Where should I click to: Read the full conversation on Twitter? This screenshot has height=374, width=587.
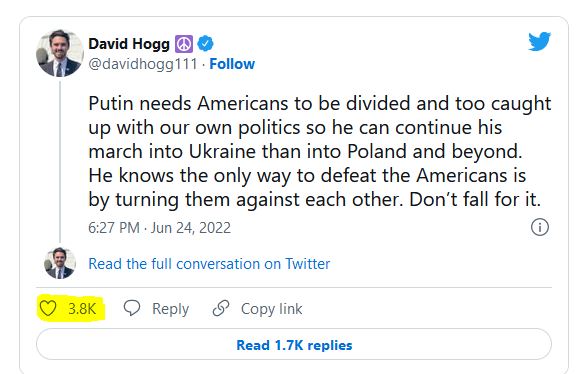click(x=209, y=264)
